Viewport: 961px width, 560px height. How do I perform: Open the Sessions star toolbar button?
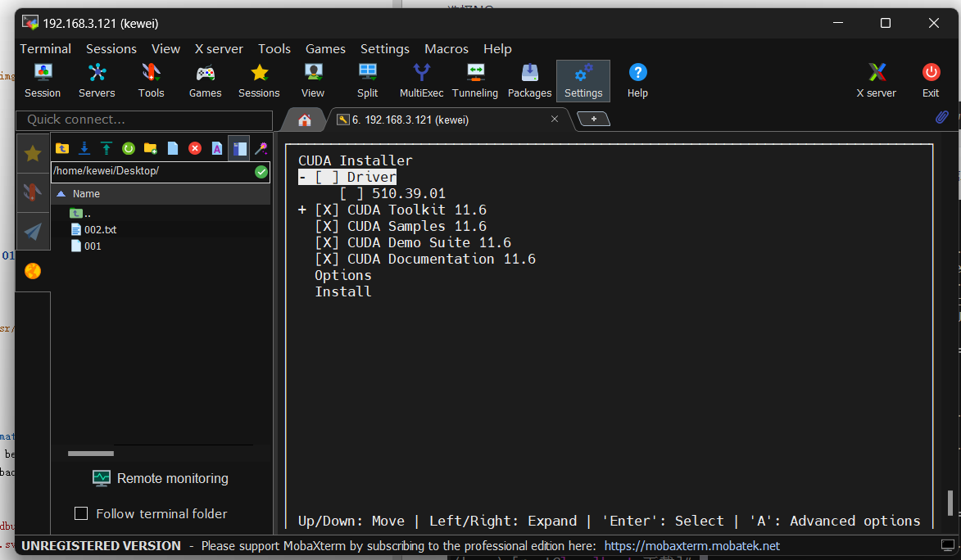point(259,81)
